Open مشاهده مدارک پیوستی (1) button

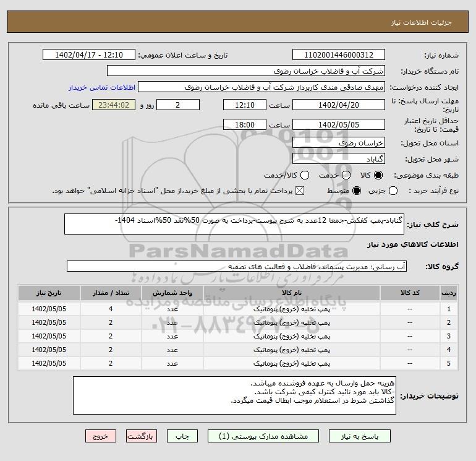263,436
